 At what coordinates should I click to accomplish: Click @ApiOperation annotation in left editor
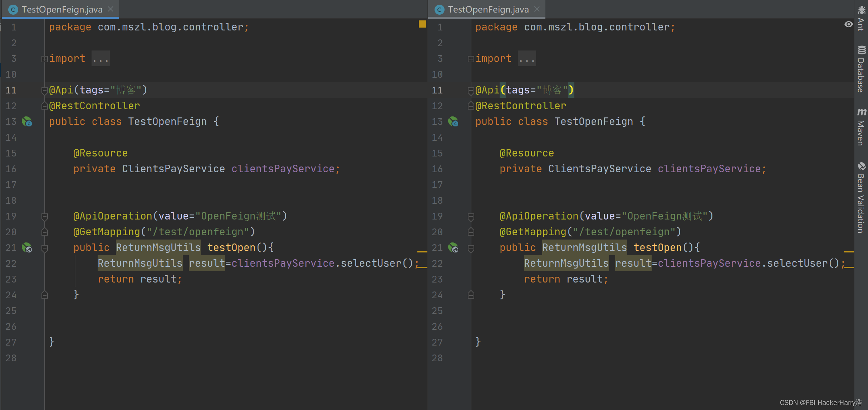coord(113,216)
